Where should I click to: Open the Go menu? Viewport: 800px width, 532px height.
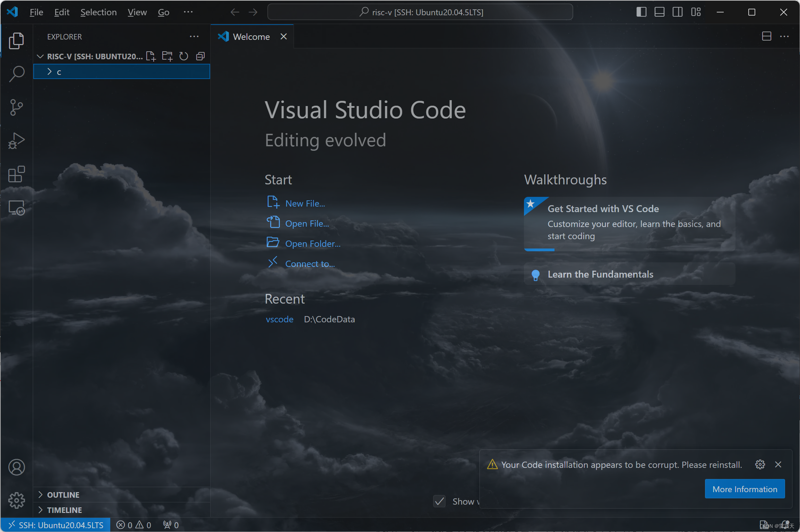pos(163,12)
